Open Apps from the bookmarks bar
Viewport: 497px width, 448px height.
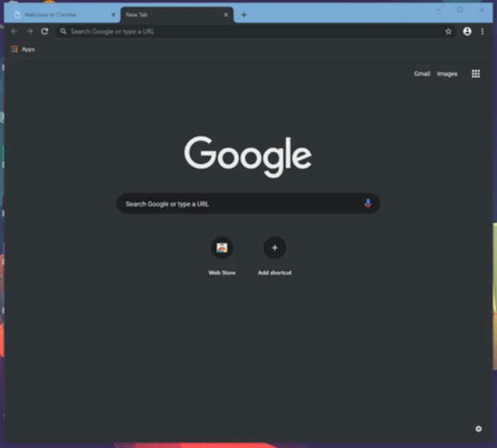point(23,49)
